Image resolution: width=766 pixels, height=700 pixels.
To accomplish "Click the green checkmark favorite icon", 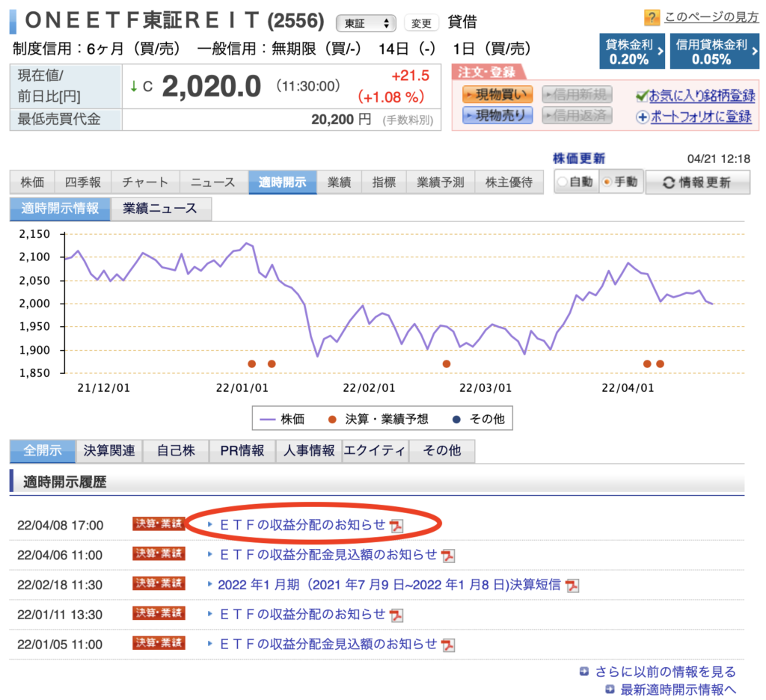I will tap(642, 96).
